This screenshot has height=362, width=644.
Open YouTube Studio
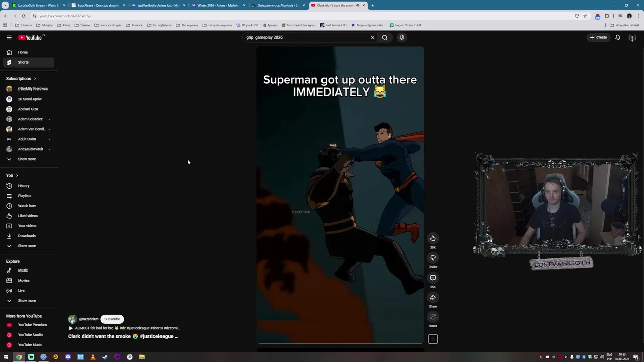click(28, 335)
